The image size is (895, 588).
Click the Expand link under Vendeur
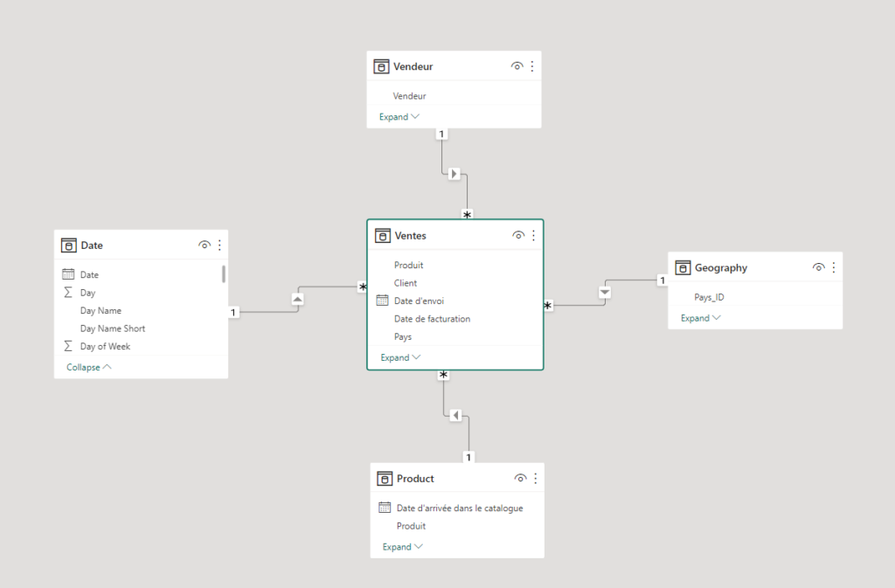(398, 116)
